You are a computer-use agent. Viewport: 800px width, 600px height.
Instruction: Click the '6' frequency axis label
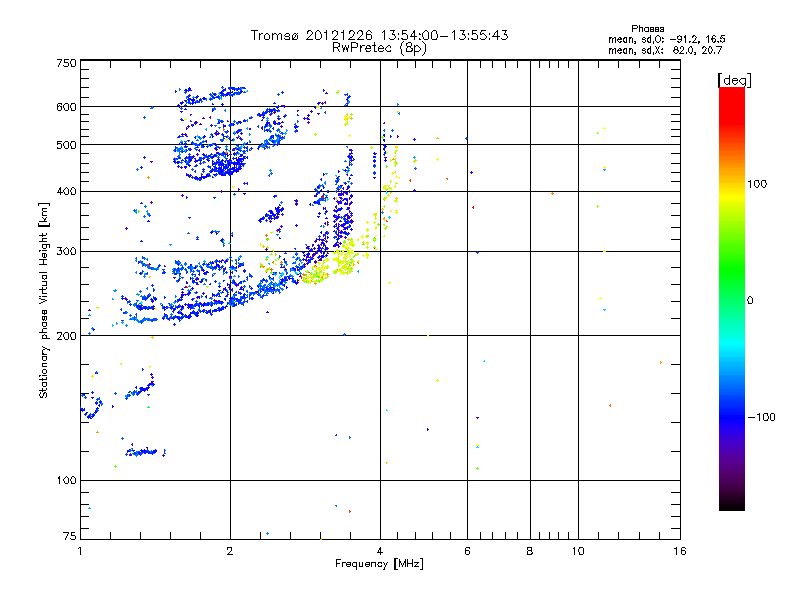[467, 551]
